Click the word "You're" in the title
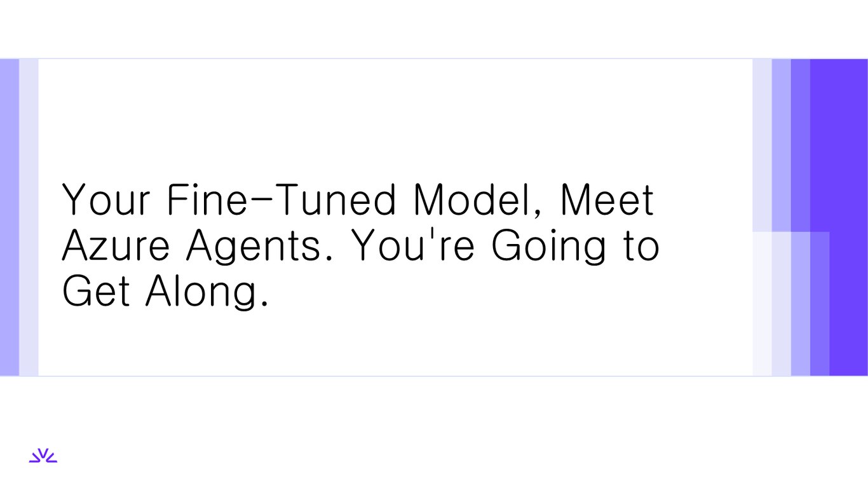Image resolution: width=868 pixels, height=488 pixels. pos(413,246)
